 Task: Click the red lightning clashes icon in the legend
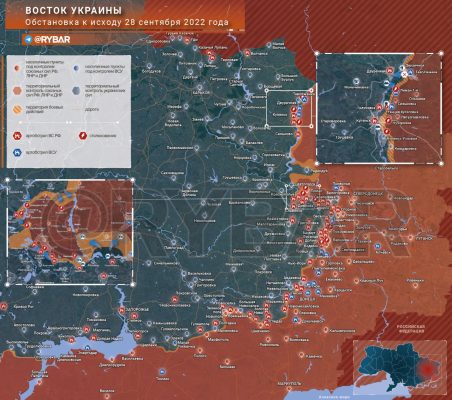(83, 135)
